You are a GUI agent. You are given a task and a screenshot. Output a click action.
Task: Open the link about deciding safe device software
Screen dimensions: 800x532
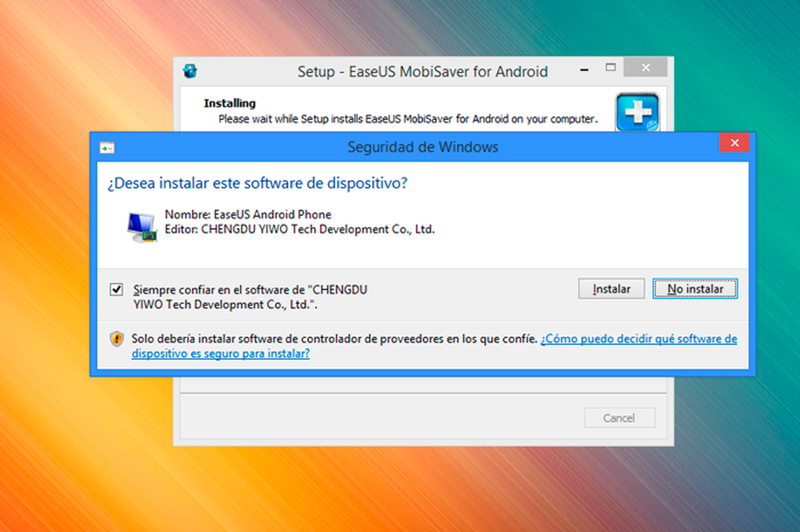434,346
